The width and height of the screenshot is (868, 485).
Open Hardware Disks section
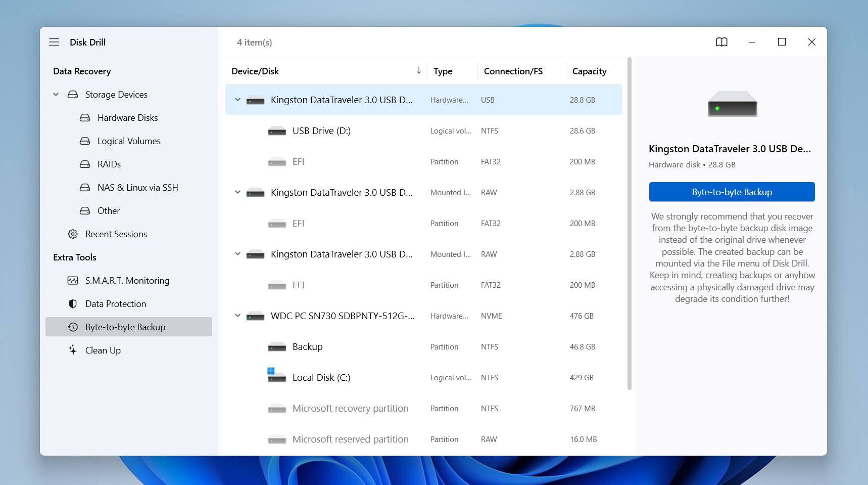pos(127,118)
